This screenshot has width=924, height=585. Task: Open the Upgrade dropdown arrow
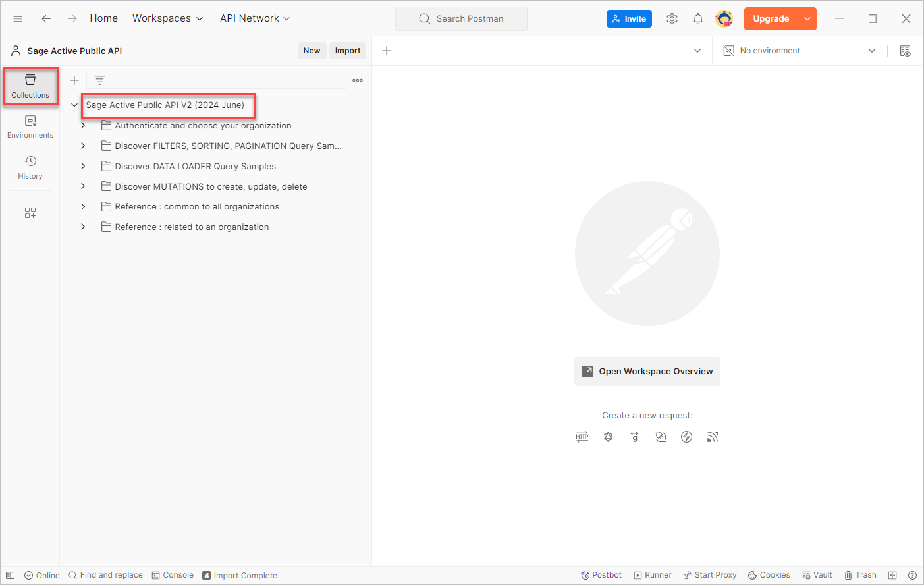pos(807,18)
